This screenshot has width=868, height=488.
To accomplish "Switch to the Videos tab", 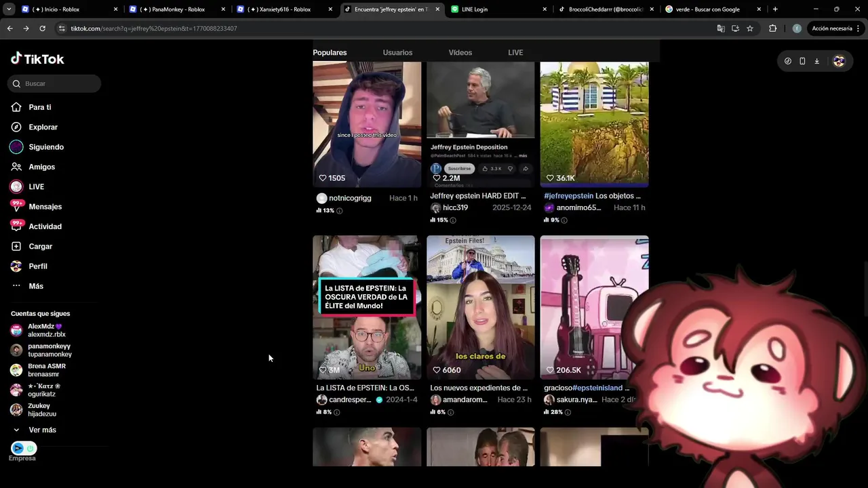I will pos(460,52).
